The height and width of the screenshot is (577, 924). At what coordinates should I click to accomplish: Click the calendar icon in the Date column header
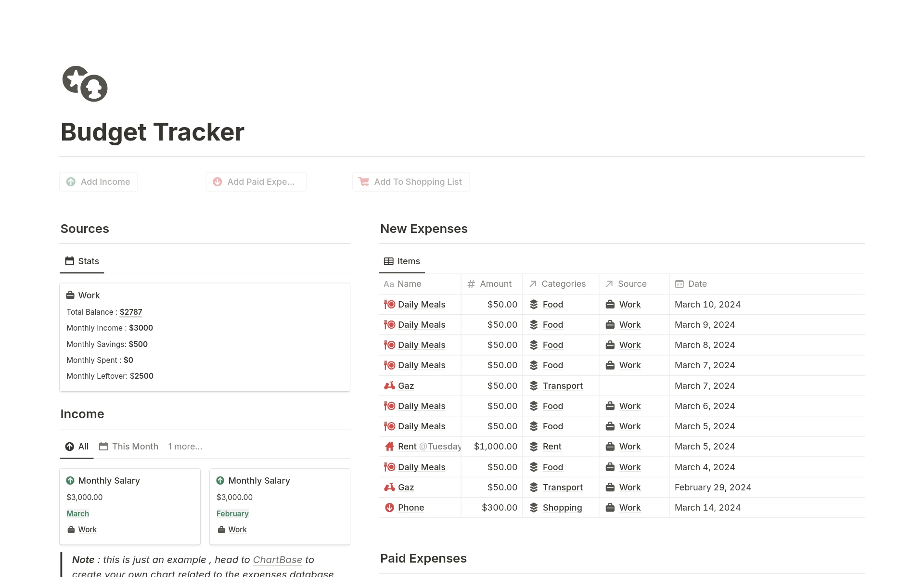coord(679,284)
